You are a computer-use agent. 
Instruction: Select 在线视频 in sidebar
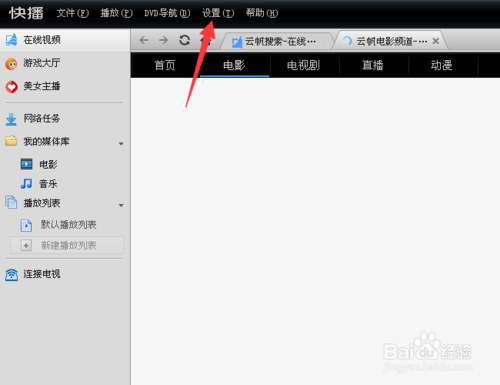[x=65, y=40]
